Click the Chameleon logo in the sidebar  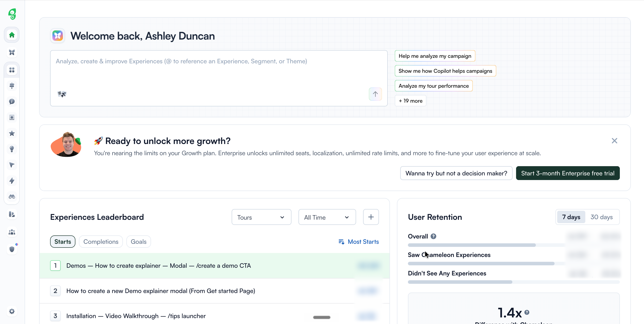[12, 14]
